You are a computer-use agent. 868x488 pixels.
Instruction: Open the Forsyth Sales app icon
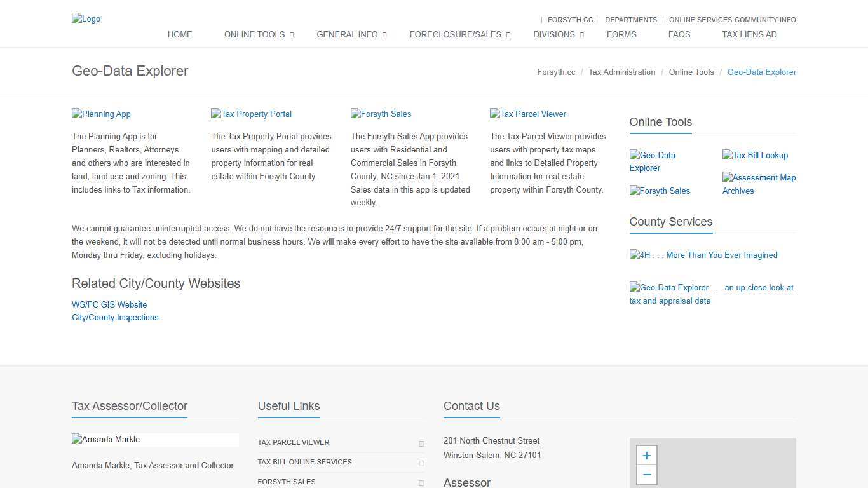pos(381,114)
